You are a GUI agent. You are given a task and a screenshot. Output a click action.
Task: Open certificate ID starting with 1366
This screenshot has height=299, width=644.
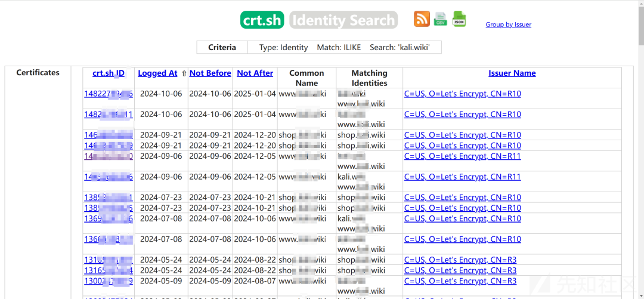click(x=109, y=239)
